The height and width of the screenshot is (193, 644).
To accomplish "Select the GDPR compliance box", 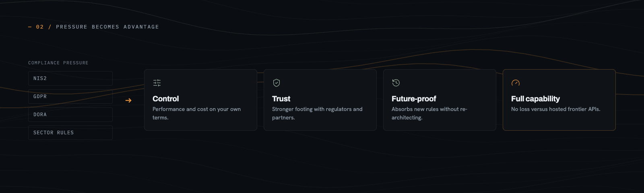I will [70, 96].
